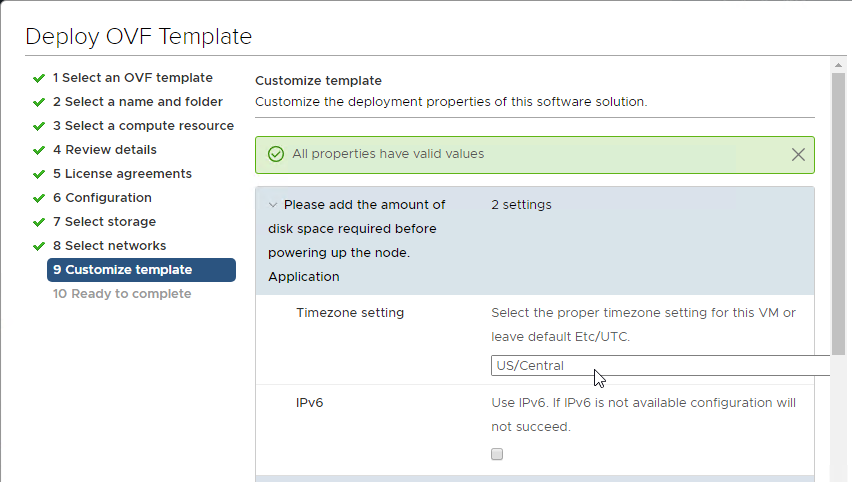
Task: Click the vertical scrollbar thumb
Action: (838, 214)
